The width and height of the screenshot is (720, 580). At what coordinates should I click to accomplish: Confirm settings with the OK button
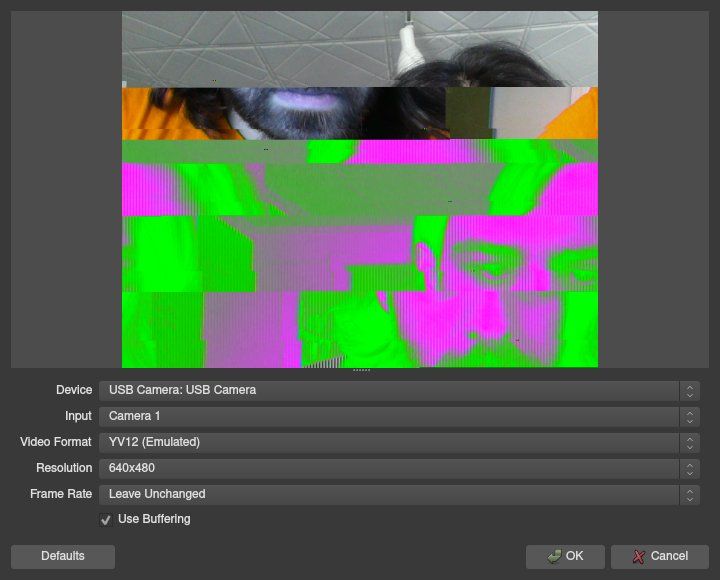tap(565, 557)
